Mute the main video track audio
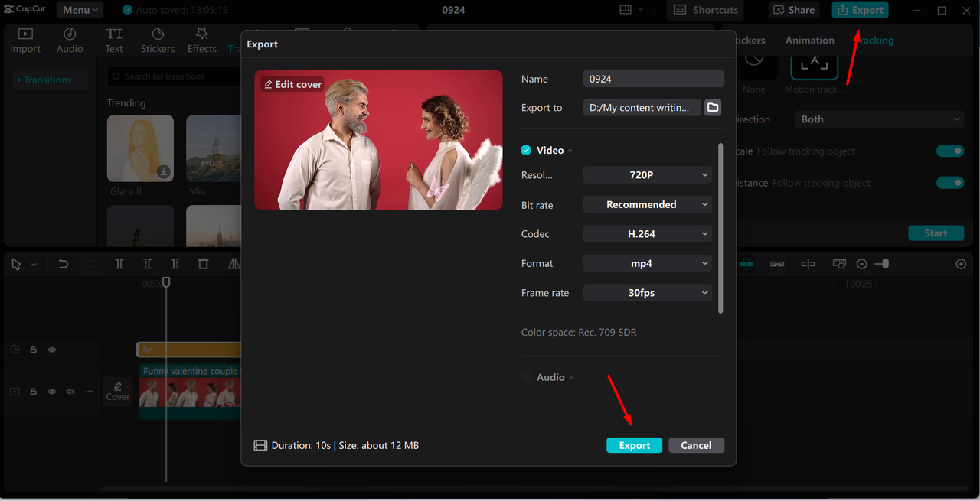This screenshot has height=501, width=980. (x=70, y=392)
